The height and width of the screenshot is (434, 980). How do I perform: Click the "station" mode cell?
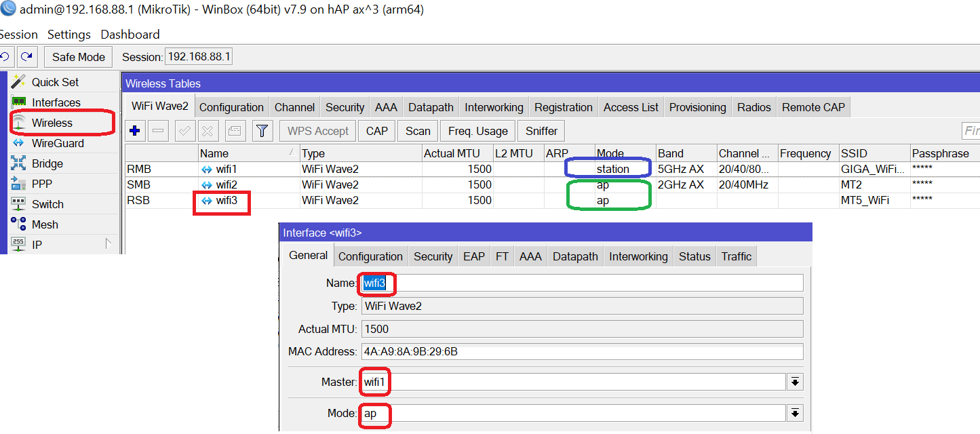[x=613, y=170]
